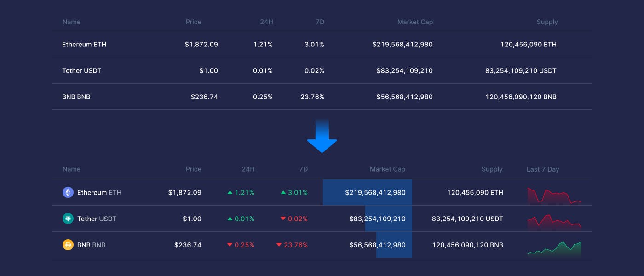Click the Tether coin logo icon
Screen dimensions: 644x276
click(x=68, y=219)
